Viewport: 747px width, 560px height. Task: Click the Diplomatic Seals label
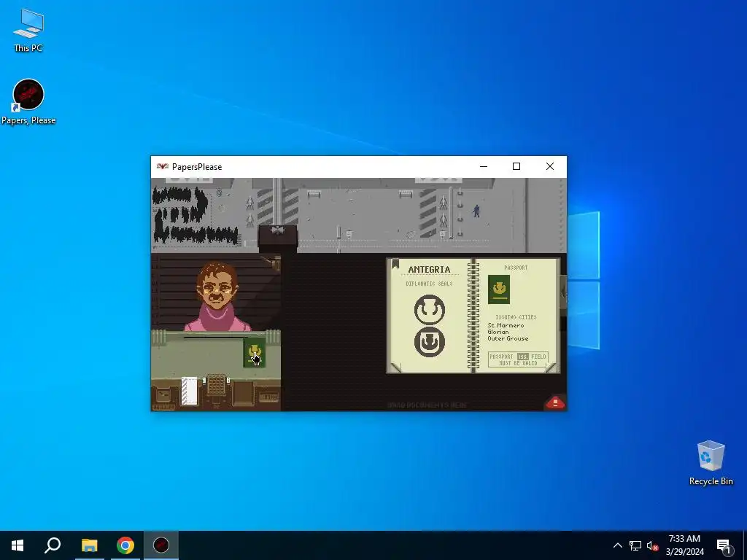(x=429, y=284)
